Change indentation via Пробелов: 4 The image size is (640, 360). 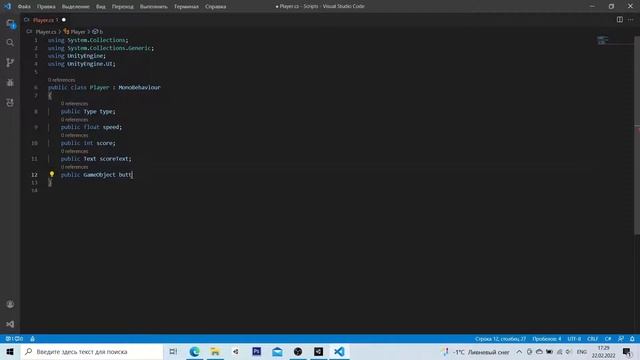547,339
